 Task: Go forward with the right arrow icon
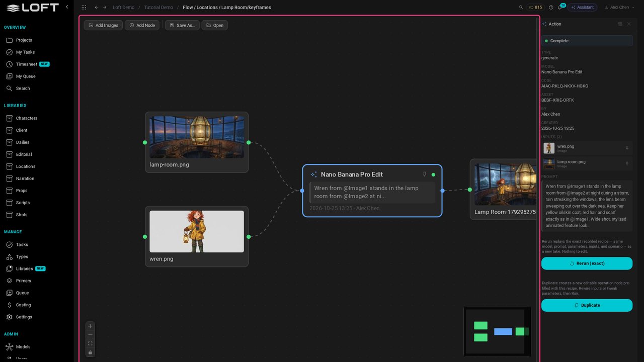(105, 8)
